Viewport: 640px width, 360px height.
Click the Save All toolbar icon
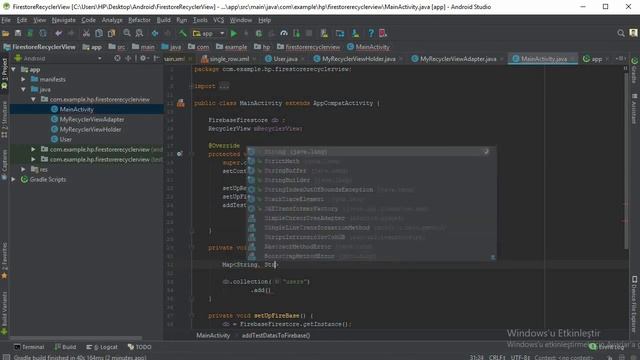click(18, 33)
